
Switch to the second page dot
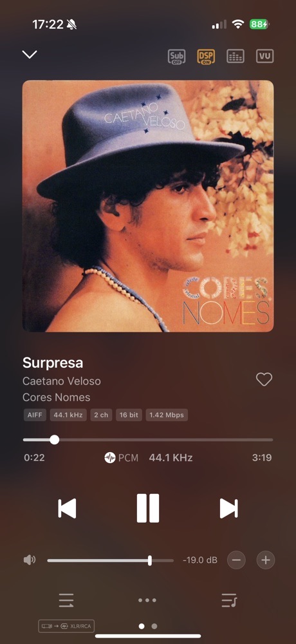coord(154,627)
